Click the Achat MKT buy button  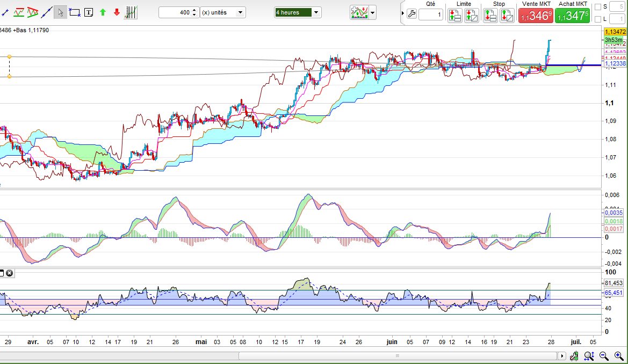(572, 16)
